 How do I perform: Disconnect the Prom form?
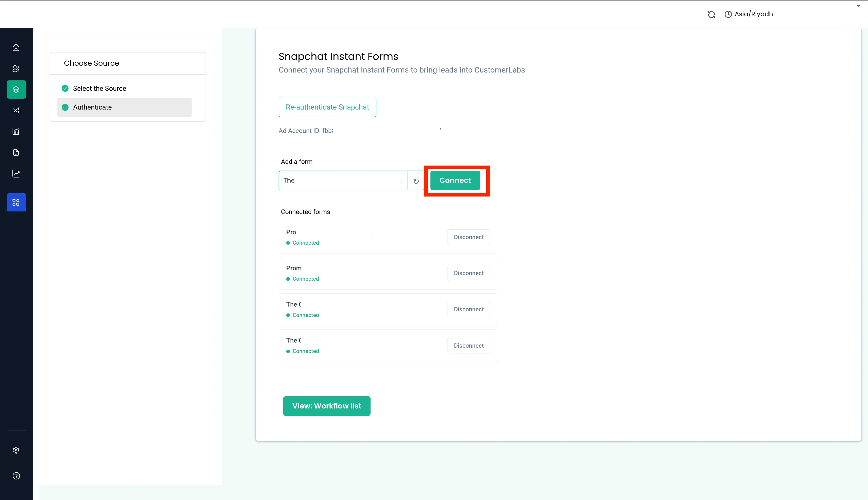pyautogui.click(x=469, y=273)
